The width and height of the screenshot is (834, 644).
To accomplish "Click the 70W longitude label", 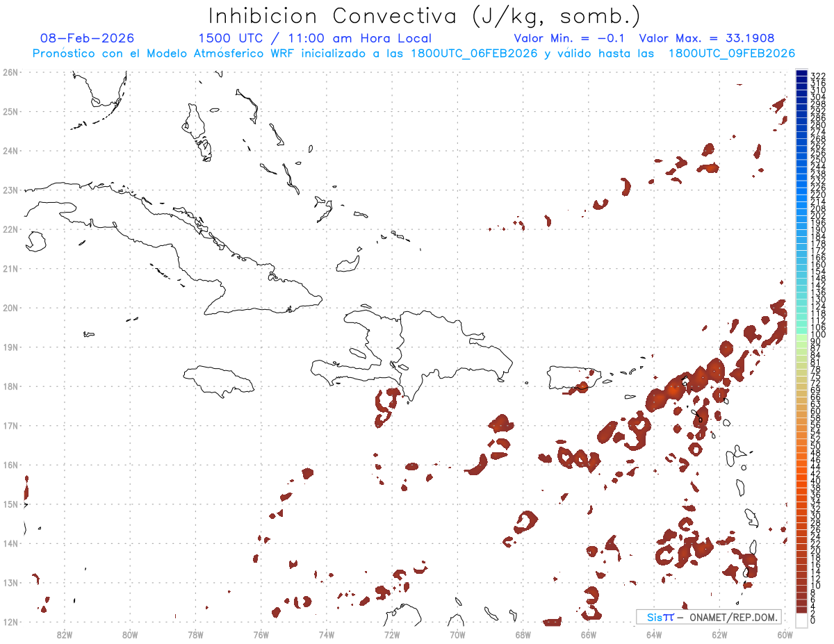I will click(457, 634).
